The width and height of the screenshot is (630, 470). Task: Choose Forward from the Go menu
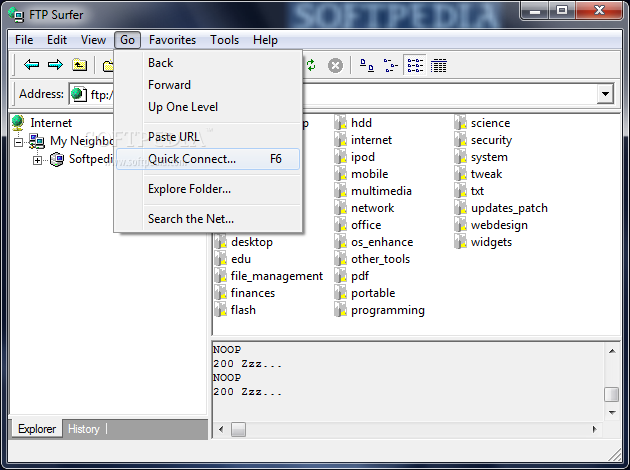tap(208, 85)
